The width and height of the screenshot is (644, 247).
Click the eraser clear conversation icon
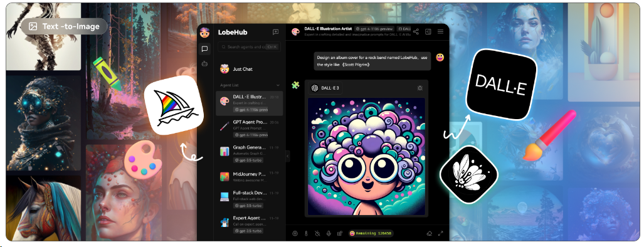(x=429, y=233)
